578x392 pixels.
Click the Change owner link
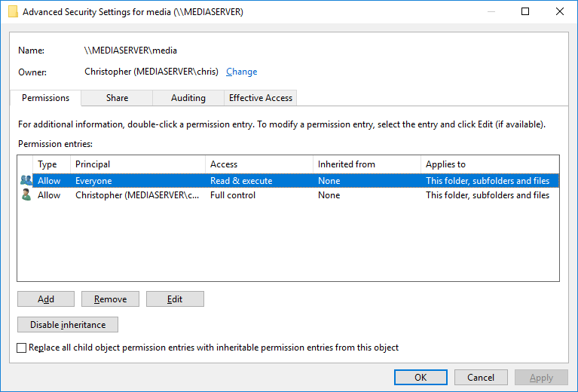coord(241,72)
